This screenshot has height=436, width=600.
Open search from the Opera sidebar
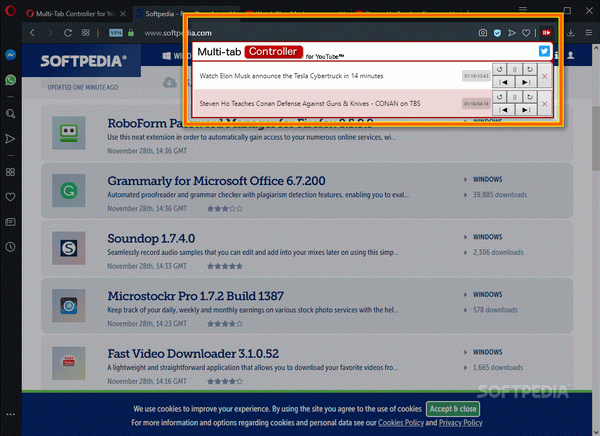[x=10, y=114]
